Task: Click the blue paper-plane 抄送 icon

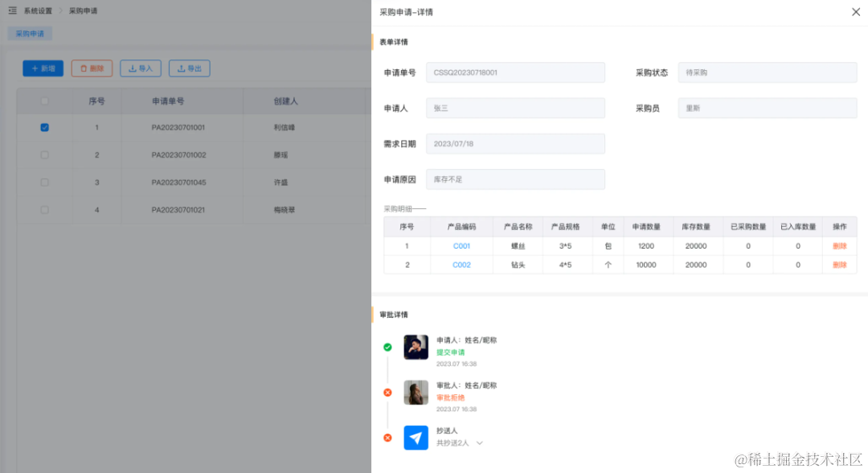Action: 416,438
